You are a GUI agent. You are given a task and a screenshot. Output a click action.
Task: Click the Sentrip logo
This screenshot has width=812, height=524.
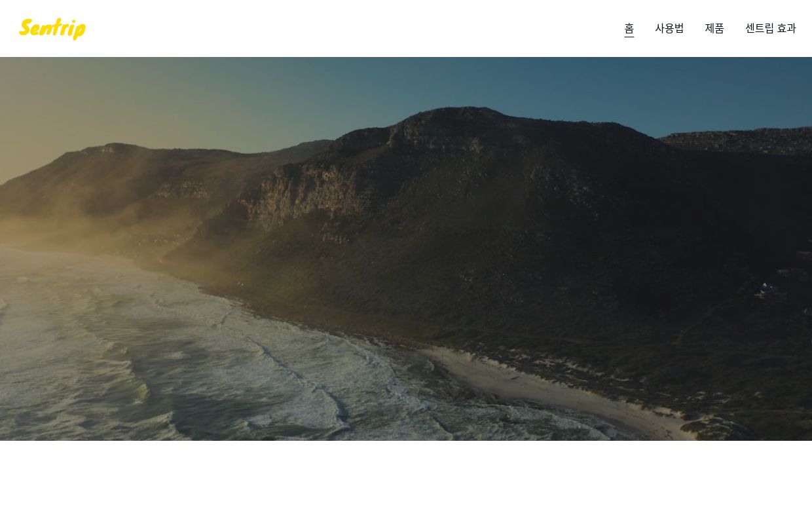(x=52, y=29)
